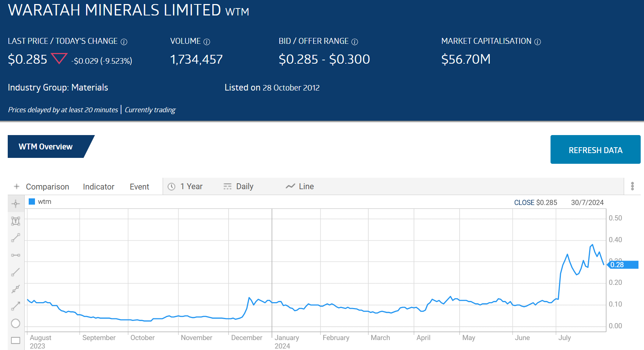Open the three-dot chart options menu
The image size is (644, 350).
633,186
